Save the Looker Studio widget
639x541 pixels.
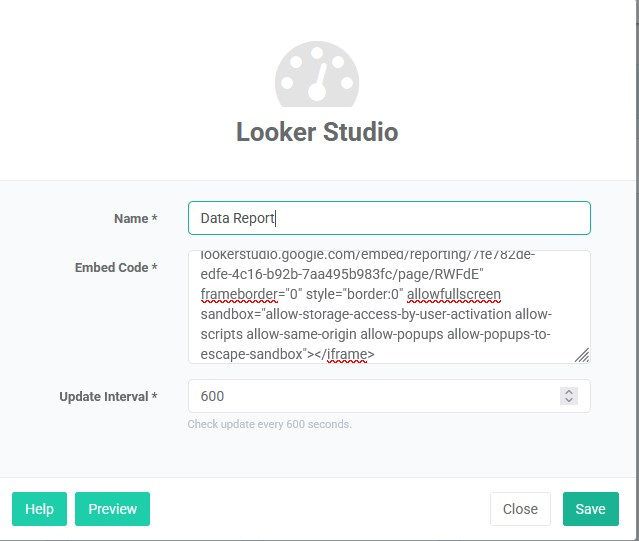591,509
